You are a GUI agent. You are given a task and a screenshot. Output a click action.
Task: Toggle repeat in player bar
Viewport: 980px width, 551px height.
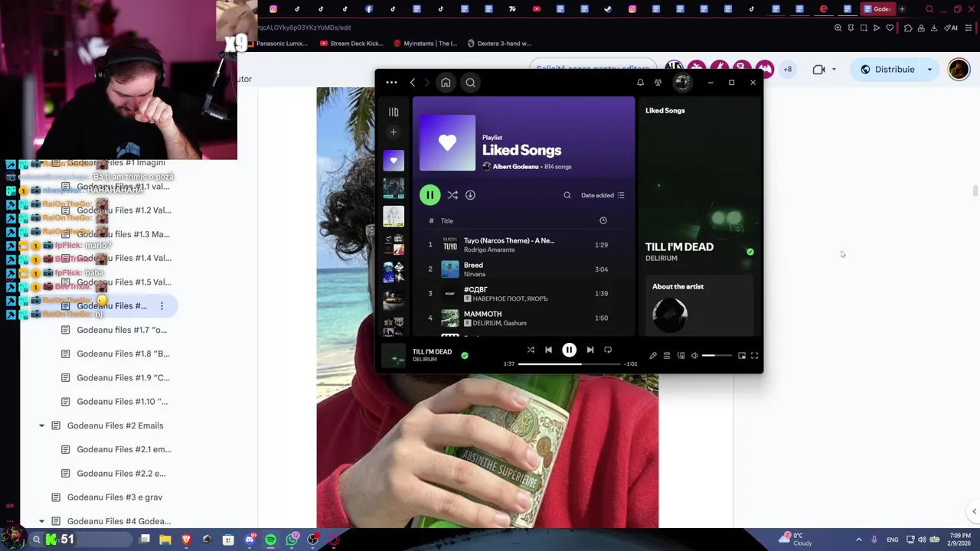[608, 350]
